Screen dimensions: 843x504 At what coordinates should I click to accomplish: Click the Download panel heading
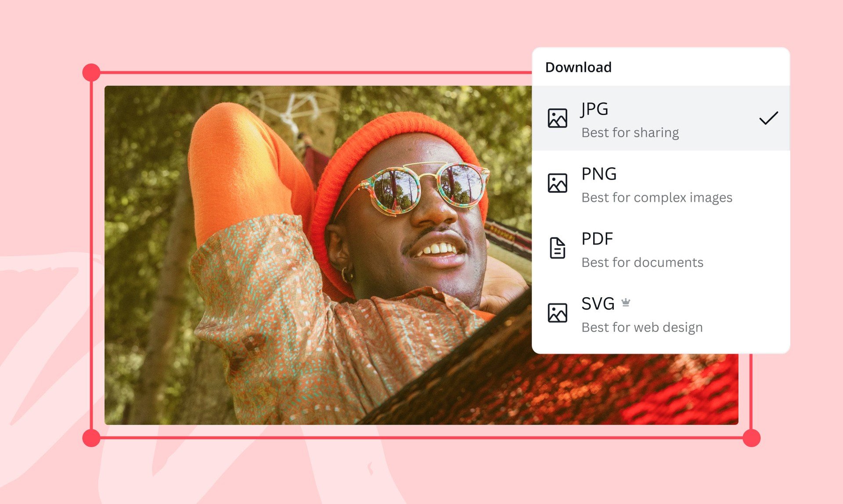[x=578, y=67]
